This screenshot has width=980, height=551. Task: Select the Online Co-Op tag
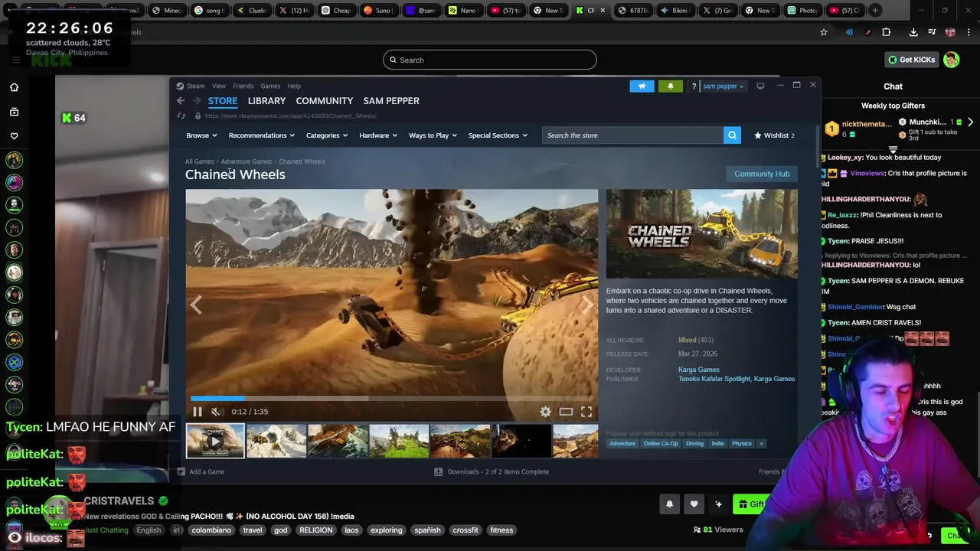coord(661,443)
